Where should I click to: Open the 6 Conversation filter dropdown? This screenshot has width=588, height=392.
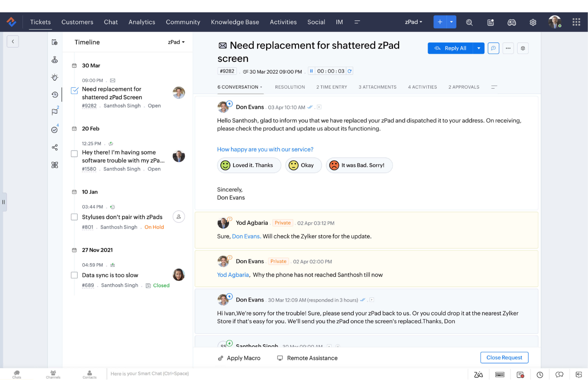click(261, 87)
